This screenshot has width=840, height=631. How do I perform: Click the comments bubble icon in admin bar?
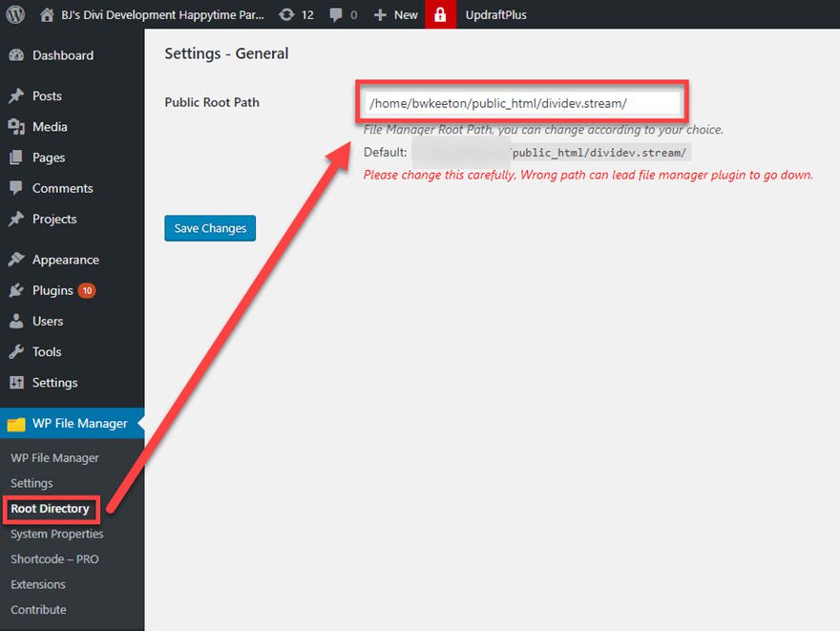click(x=336, y=14)
